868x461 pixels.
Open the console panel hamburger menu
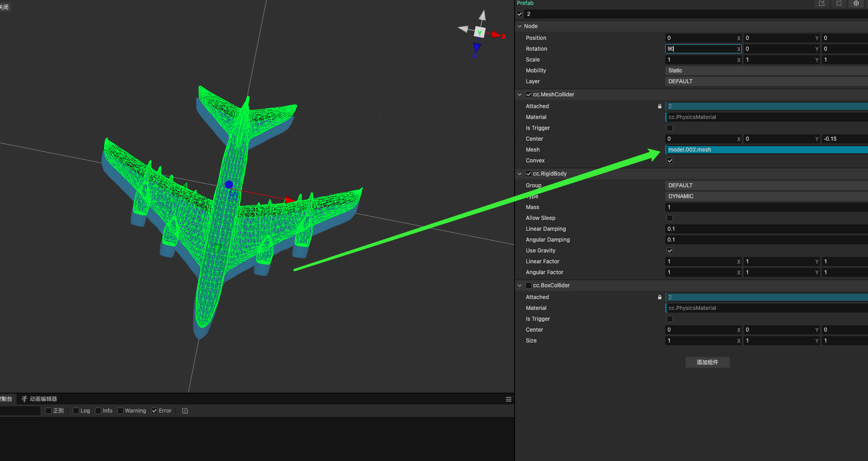tap(509, 399)
